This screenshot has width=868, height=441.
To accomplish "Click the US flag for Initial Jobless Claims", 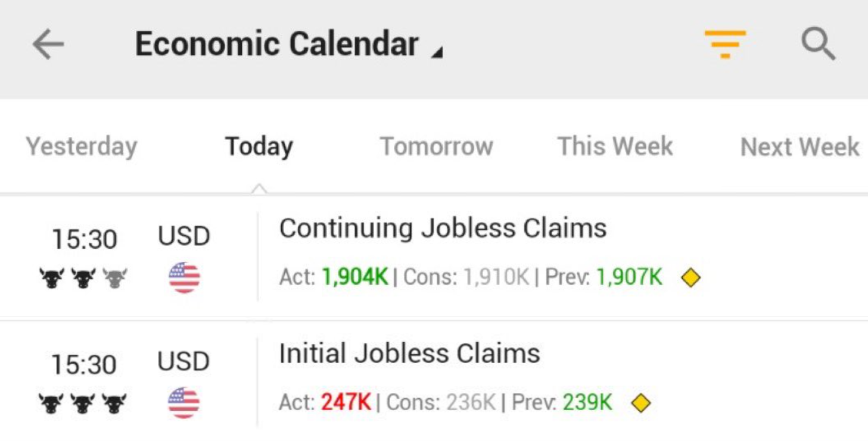I will point(183,403).
